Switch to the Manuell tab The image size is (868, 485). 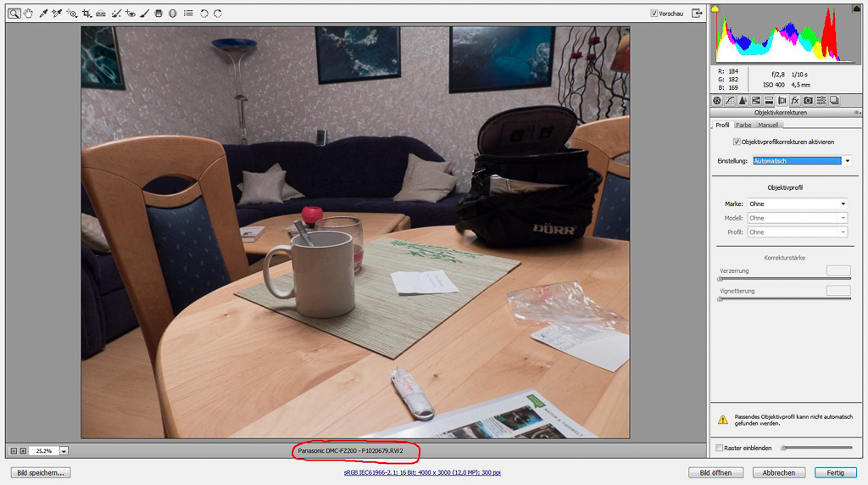768,125
